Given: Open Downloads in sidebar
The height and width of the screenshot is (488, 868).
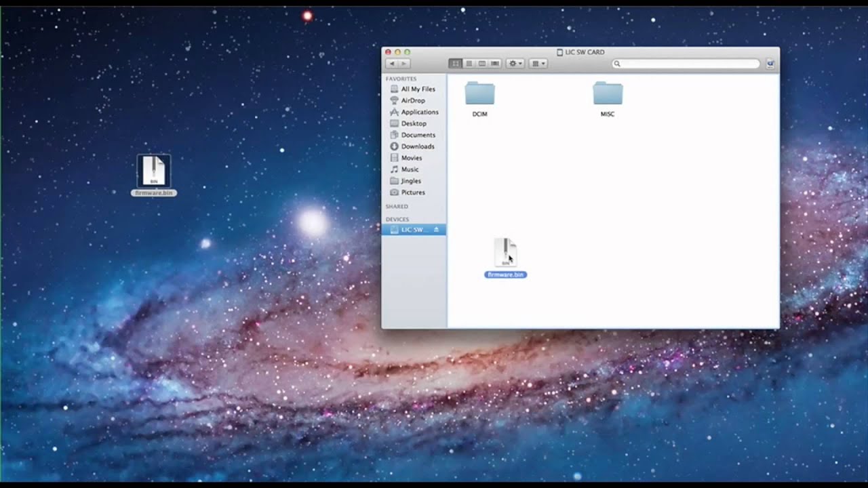Looking at the screenshot, I should (x=413, y=146).
